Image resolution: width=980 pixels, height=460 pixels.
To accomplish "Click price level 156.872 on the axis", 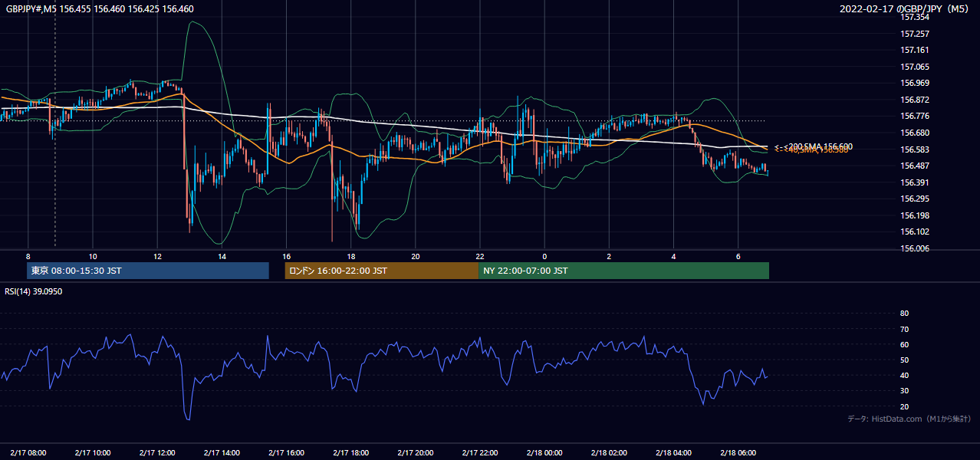I will pyautogui.click(x=915, y=100).
